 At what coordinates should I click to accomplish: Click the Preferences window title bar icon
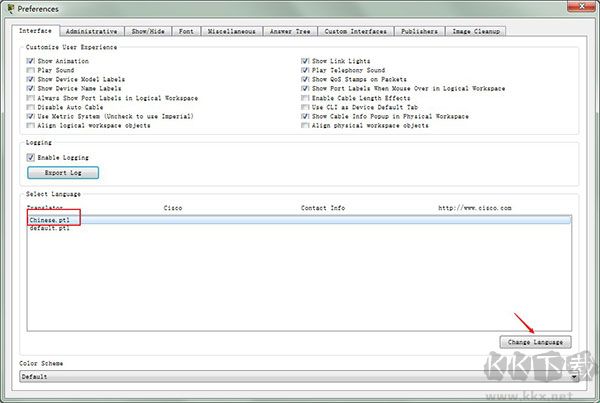click(x=10, y=9)
